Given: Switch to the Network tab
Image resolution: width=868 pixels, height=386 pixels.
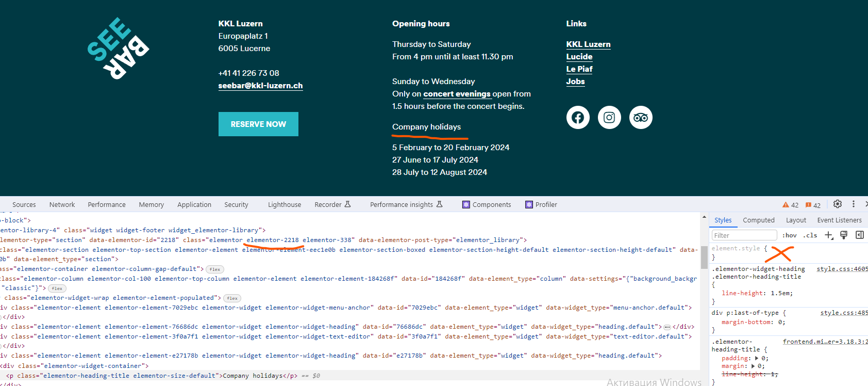Looking at the screenshot, I should [x=62, y=204].
